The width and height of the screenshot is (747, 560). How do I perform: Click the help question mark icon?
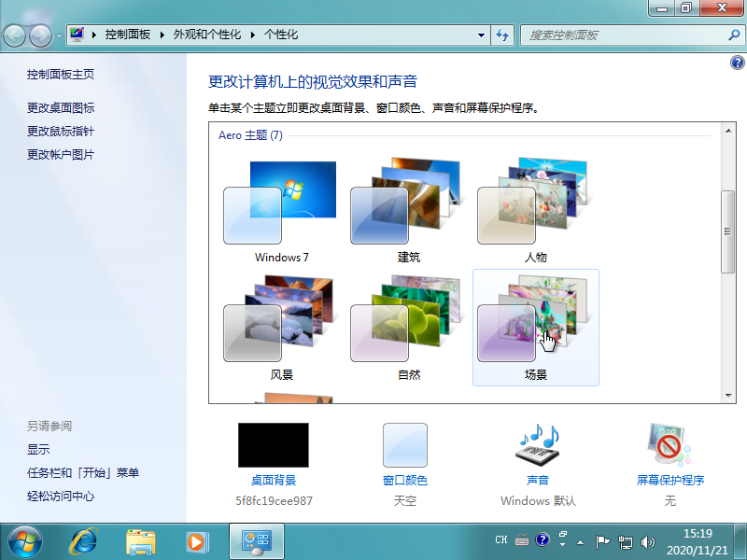click(x=737, y=63)
